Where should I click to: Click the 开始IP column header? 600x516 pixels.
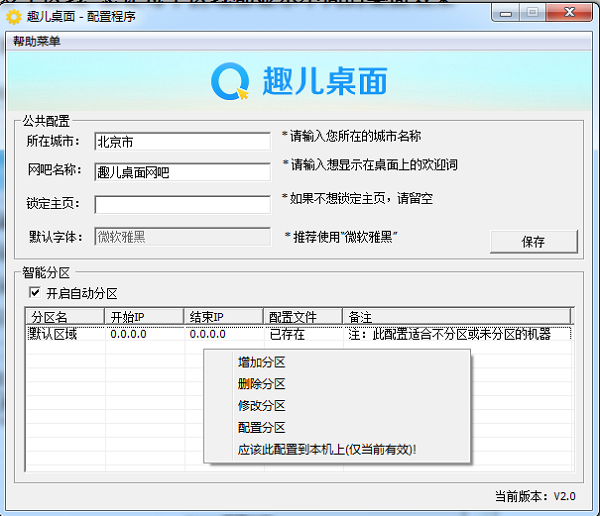pos(144,317)
